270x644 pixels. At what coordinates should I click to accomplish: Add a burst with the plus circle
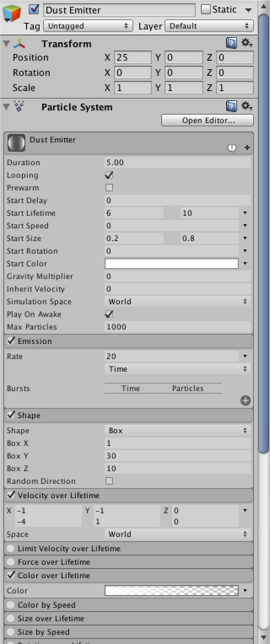[246, 400]
